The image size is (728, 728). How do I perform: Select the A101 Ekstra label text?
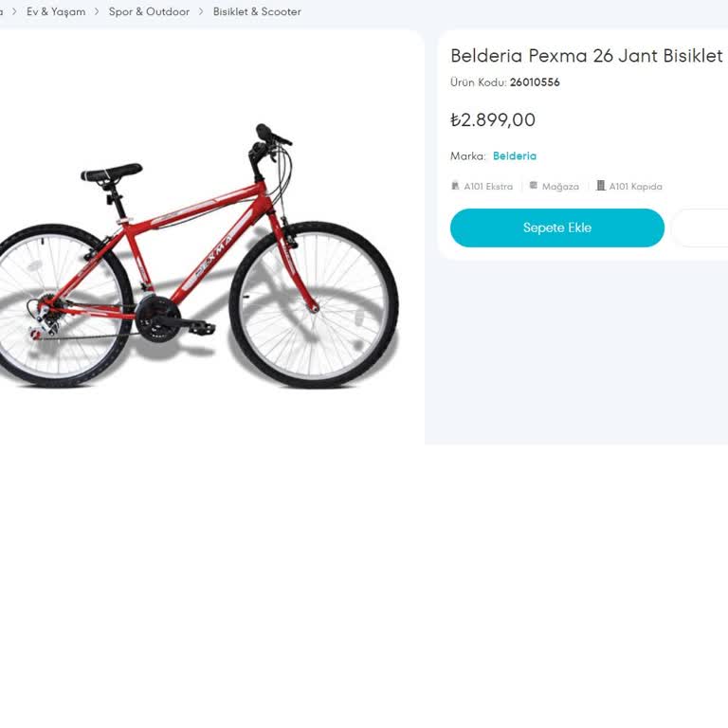pos(488,187)
